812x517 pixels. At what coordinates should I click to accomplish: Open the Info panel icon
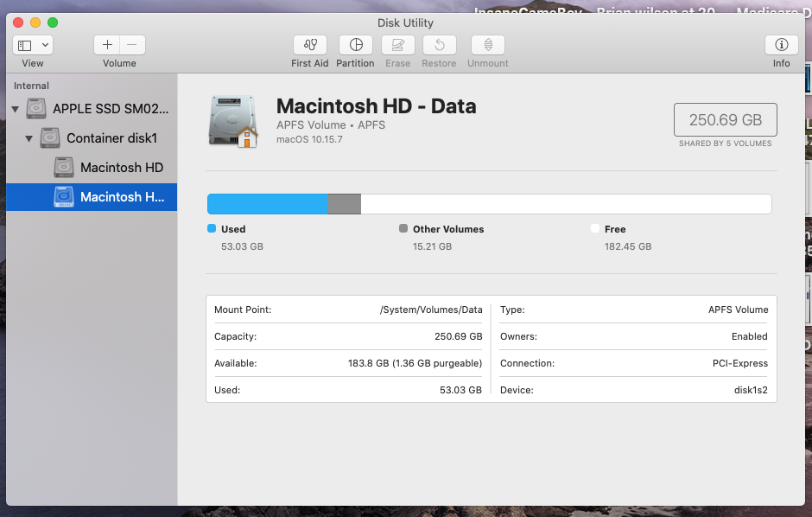click(x=782, y=45)
